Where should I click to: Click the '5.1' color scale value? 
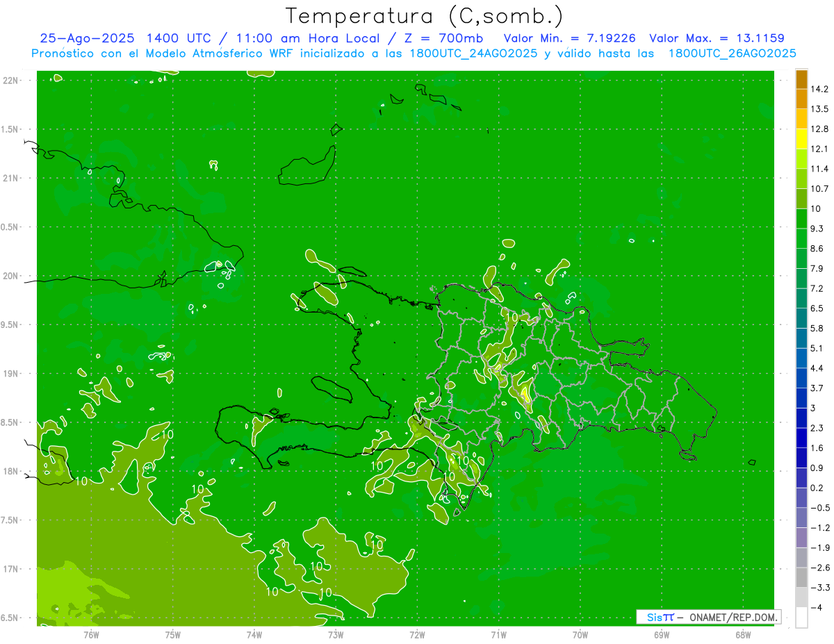click(x=817, y=348)
